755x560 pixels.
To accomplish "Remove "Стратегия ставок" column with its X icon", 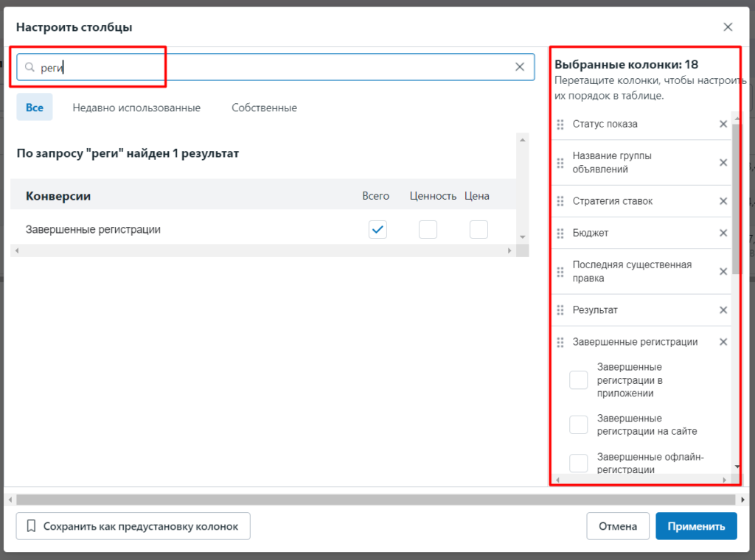I will click(723, 200).
